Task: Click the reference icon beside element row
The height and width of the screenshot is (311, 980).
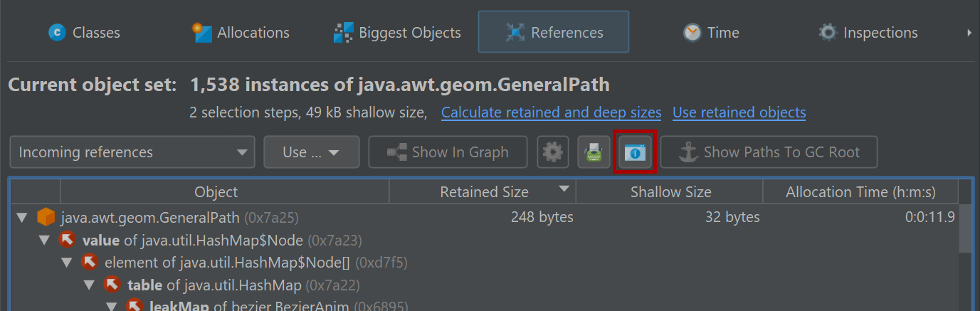Action: [90, 263]
